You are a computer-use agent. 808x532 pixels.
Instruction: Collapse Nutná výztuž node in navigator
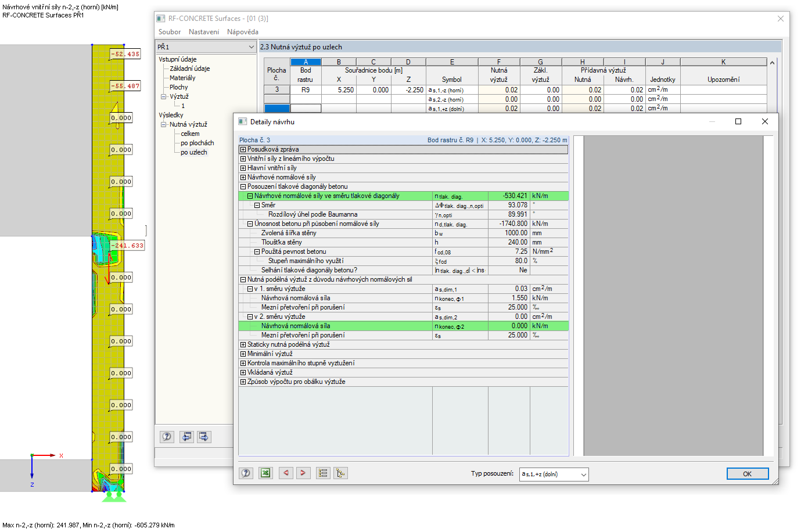[164, 124]
